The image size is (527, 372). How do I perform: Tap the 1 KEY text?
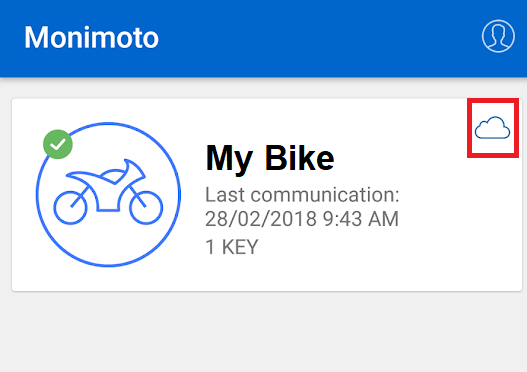point(232,247)
